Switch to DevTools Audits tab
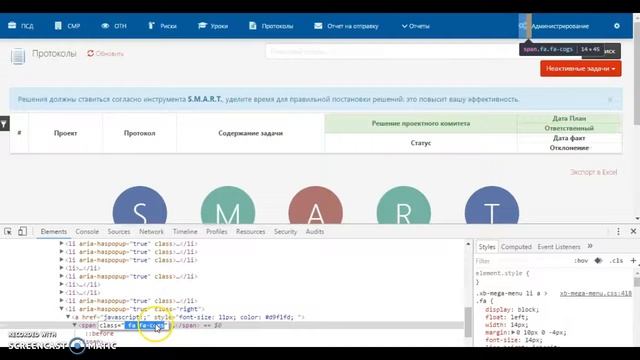 315,231
